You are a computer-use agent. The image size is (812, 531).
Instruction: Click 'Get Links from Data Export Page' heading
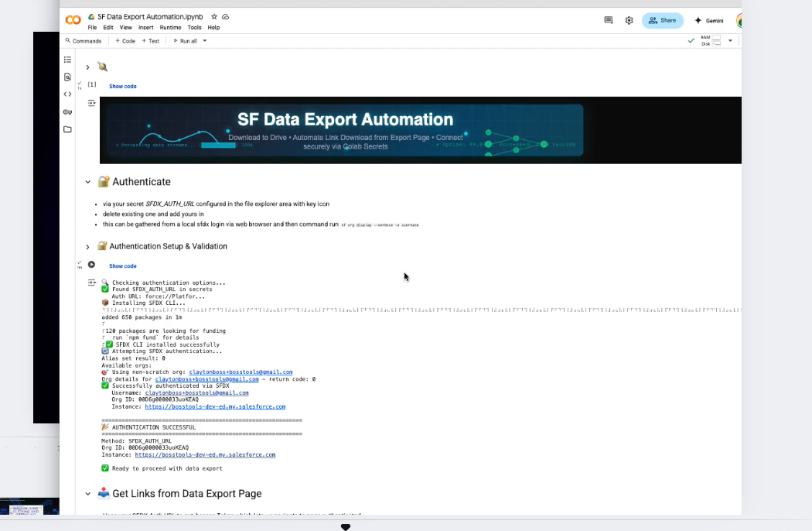187,494
